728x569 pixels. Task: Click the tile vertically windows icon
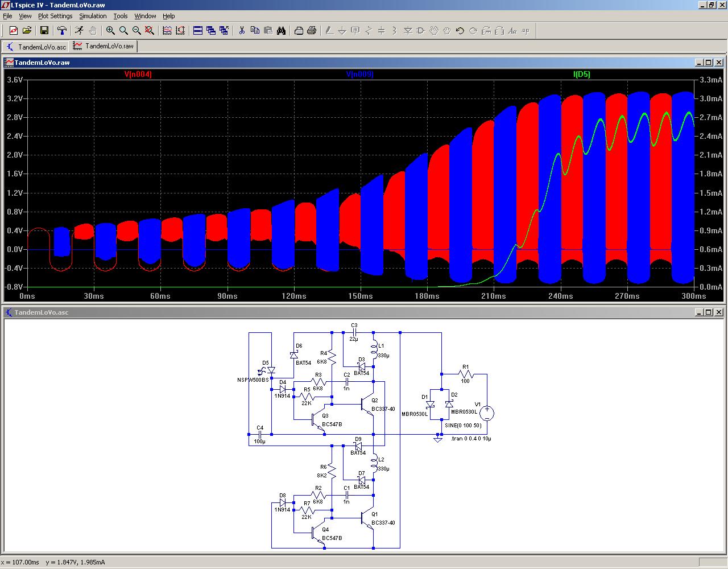211,31
